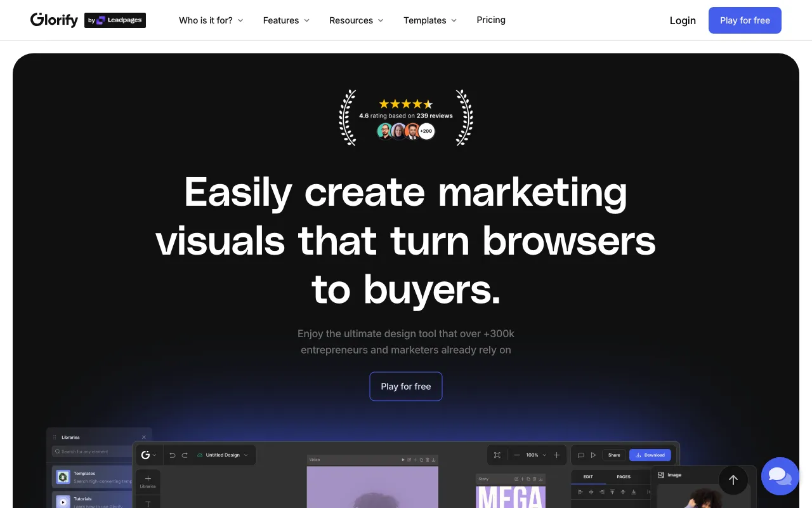Image resolution: width=812 pixels, height=508 pixels.
Task: Open the 100% zoom level dropdown
Action: click(x=536, y=455)
